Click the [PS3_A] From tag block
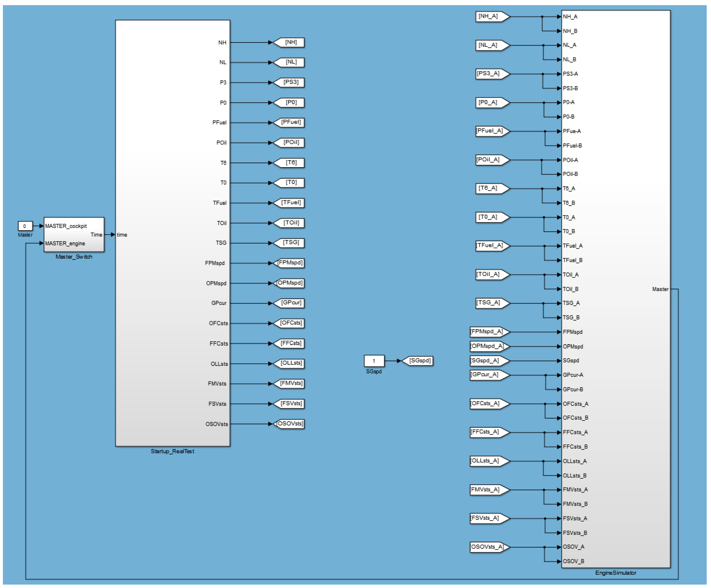This screenshot has width=711, height=588. tap(491, 73)
